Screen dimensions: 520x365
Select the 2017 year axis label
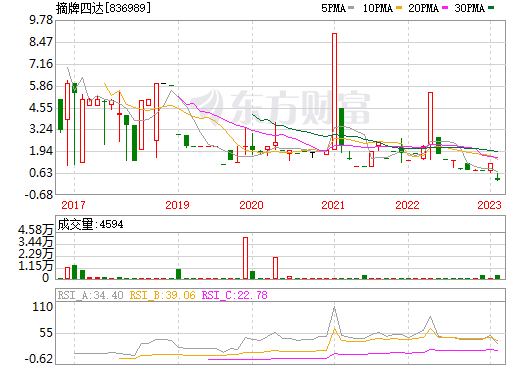pos(73,205)
